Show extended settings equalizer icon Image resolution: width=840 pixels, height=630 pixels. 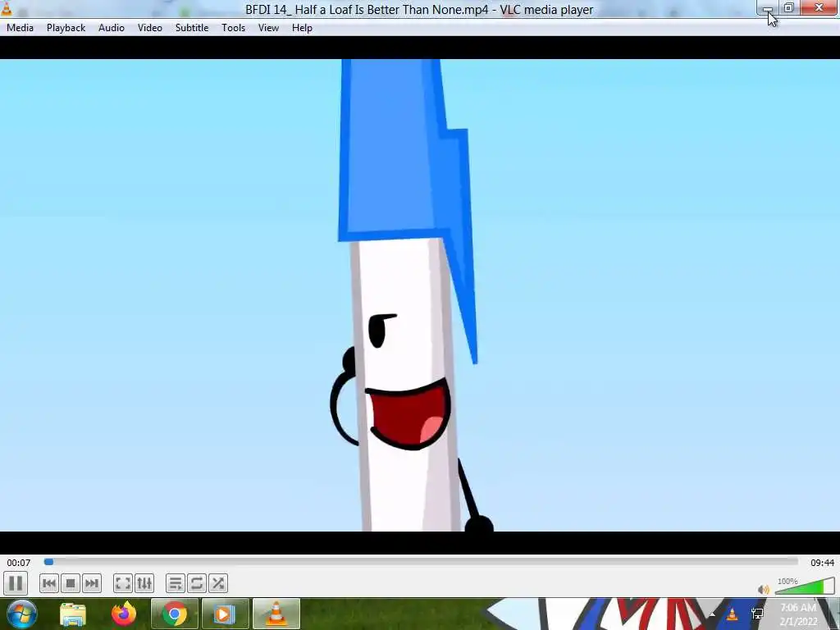pos(144,583)
